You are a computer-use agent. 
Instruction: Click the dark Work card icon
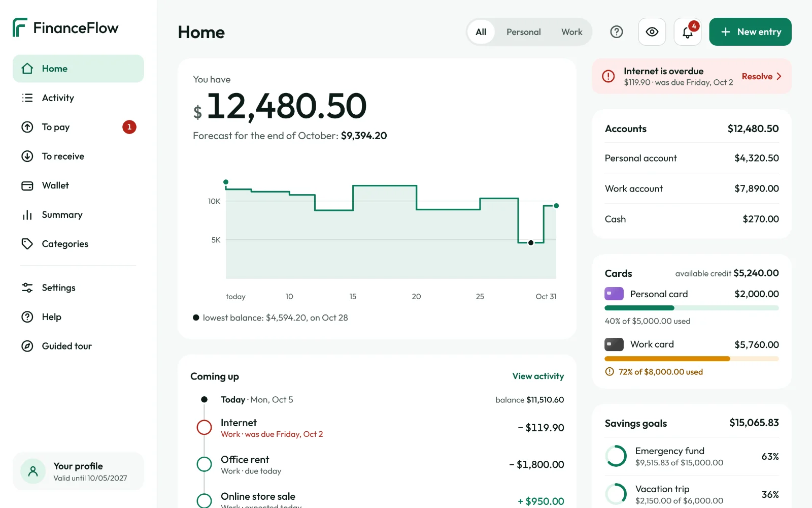614,344
